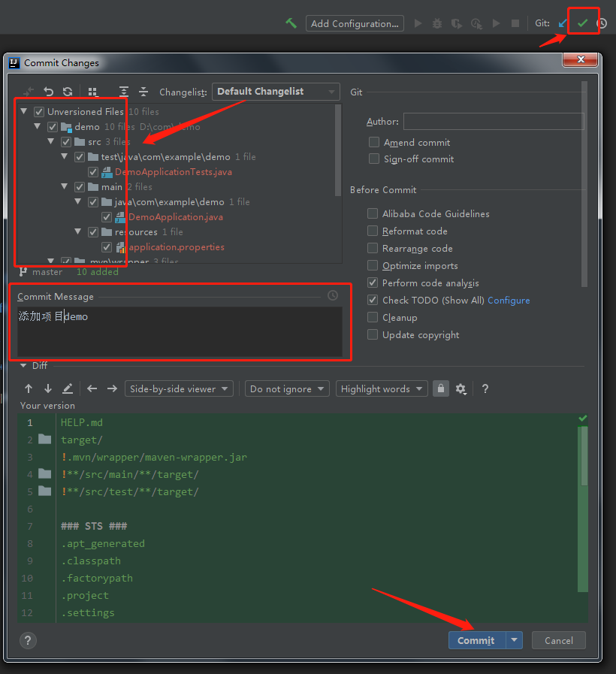The image size is (616, 674).
Task: Disable Perform code analysis checkbox
Action: [373, 283]
